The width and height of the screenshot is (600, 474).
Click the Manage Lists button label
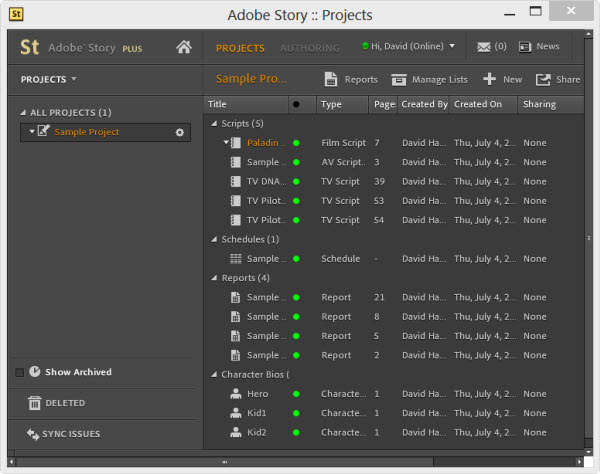click(x=440, y=80)
